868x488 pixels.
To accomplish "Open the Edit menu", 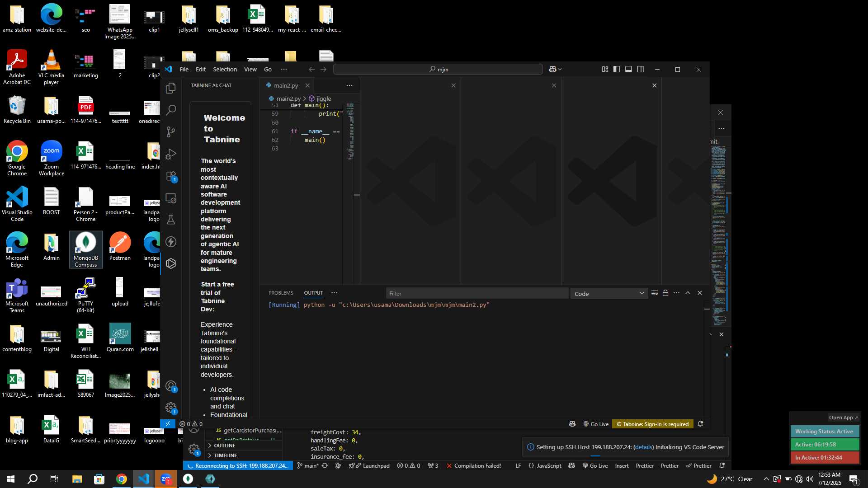I will pos(201,69).
